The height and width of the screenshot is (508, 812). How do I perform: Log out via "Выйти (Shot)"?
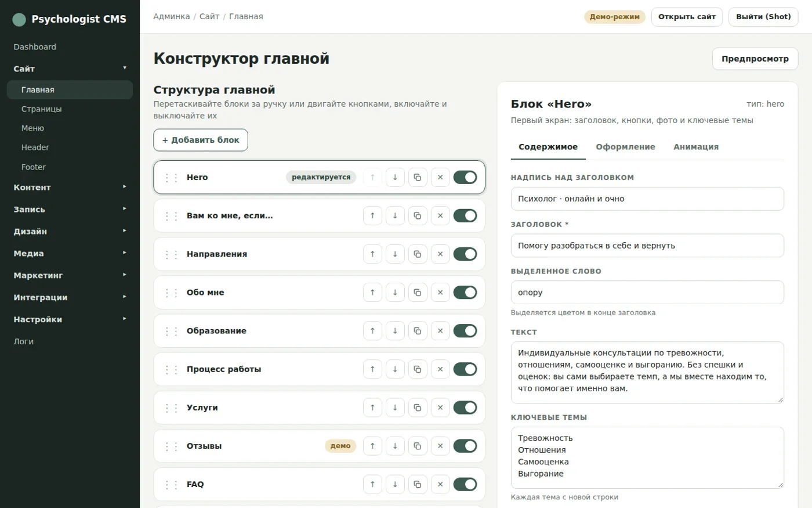(763, 17)
